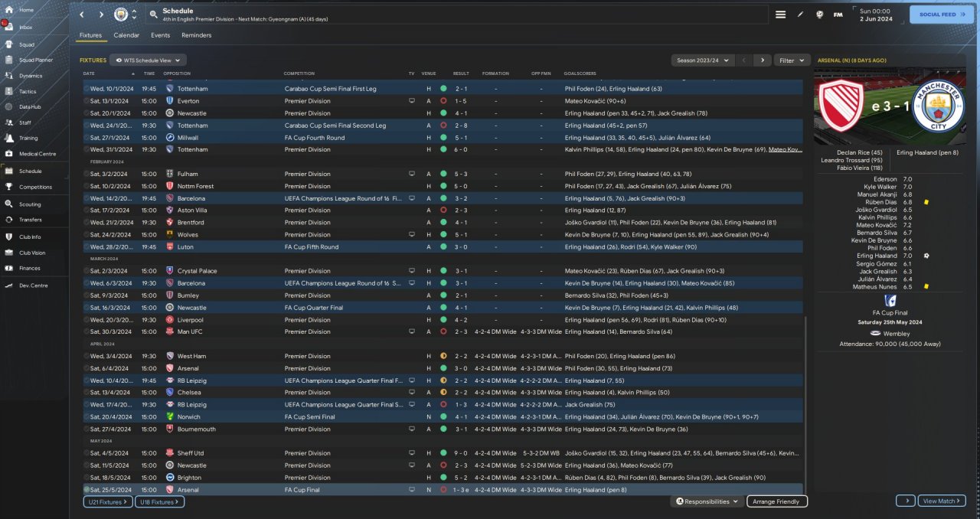Image resolution: width=980 pixels, height=519 pixels.
Task: Expand the Season 2023/24 dropdown
Action: tap(703, 60)
